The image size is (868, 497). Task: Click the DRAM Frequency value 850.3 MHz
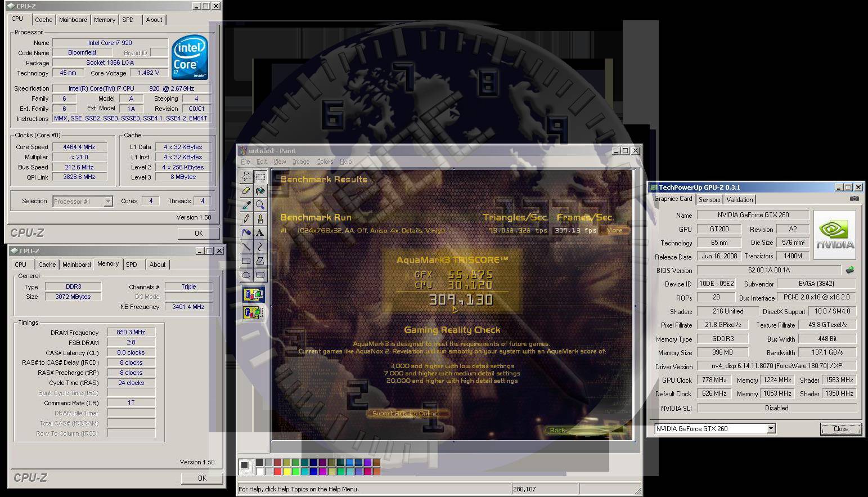[x=131, y=333]
